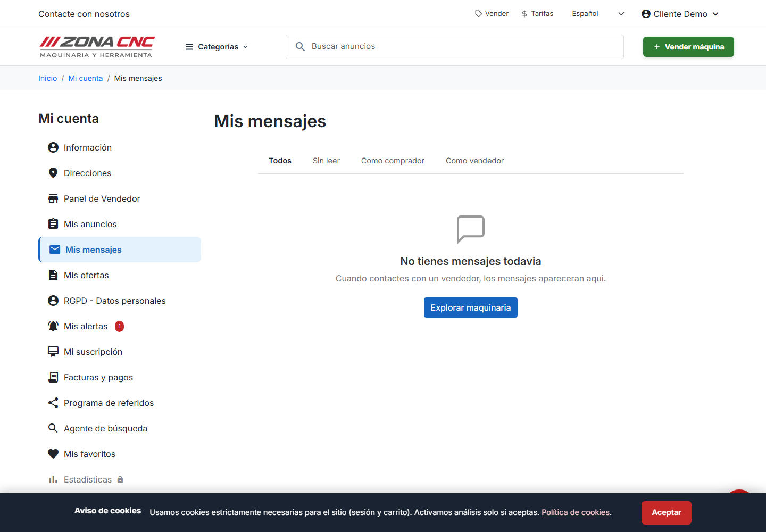Open Mis alertas sidebar entry
Viewport: 766px width, 532px height.
coord(120,326)
